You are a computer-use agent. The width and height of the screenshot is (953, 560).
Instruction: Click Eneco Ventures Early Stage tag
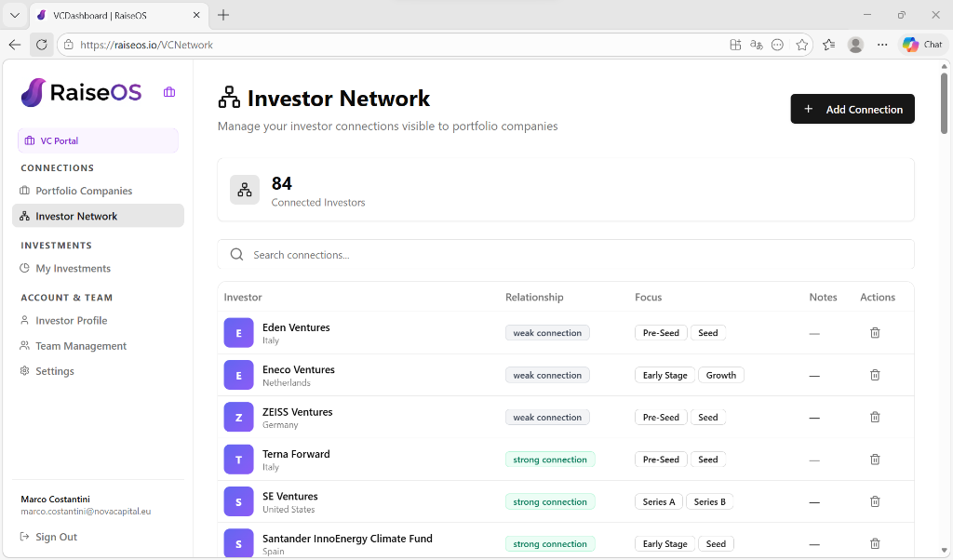point(664,376)
